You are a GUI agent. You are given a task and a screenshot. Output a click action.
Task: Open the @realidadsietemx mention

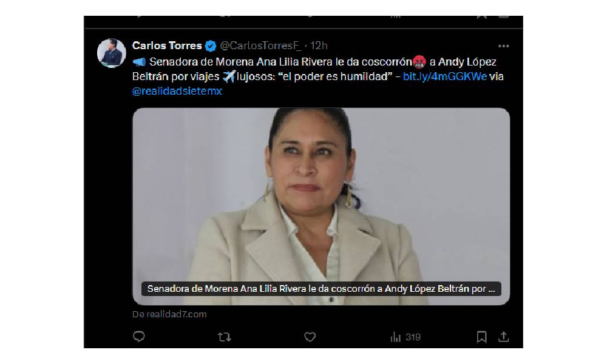point(177,91)
